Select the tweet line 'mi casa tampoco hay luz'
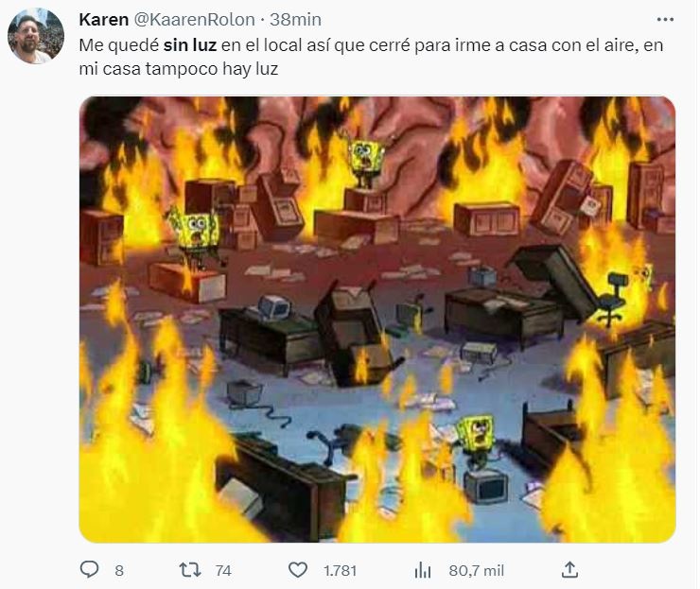The width and height of the screenshot is (700, 589). point(179,69)
